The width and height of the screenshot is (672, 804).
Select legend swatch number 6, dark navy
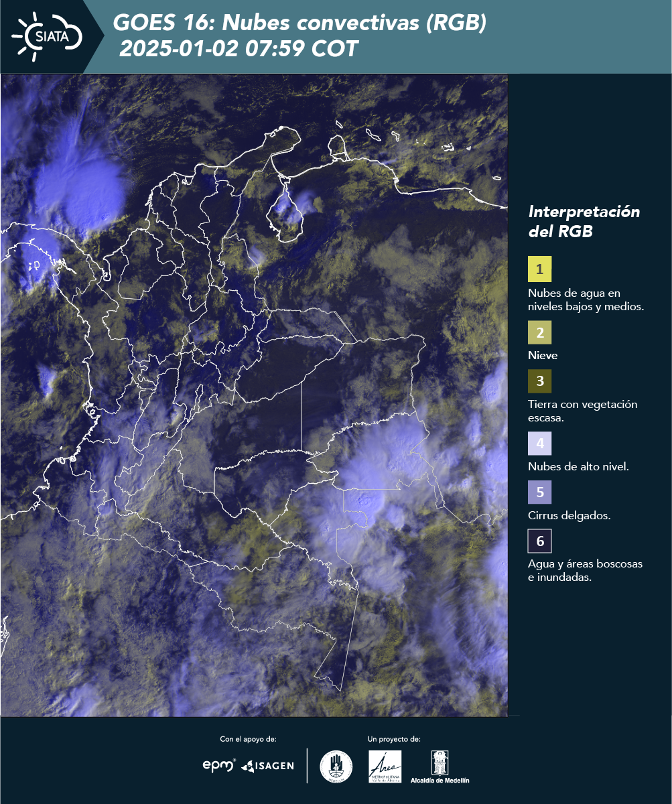coord(539,541)
